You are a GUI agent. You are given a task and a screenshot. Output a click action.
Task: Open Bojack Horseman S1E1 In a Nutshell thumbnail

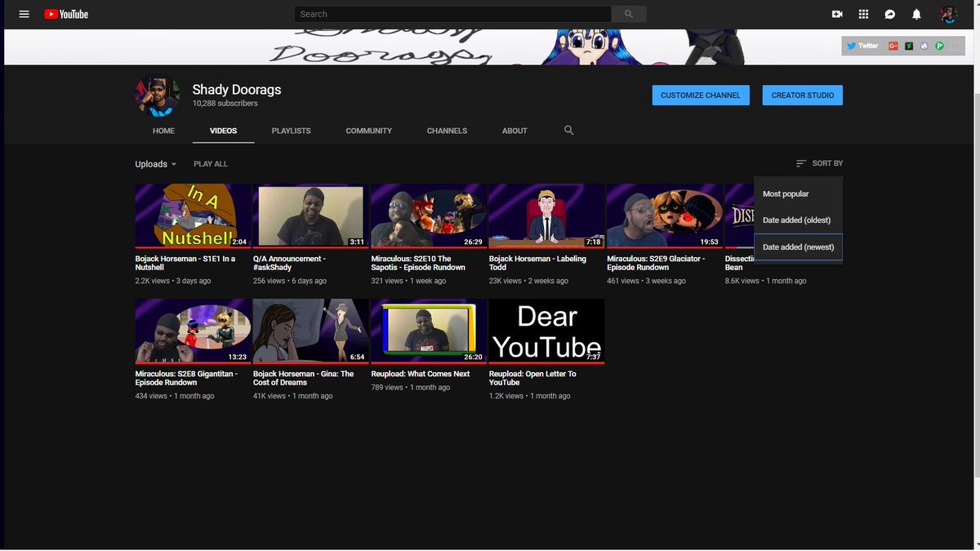tap(194, 216)
